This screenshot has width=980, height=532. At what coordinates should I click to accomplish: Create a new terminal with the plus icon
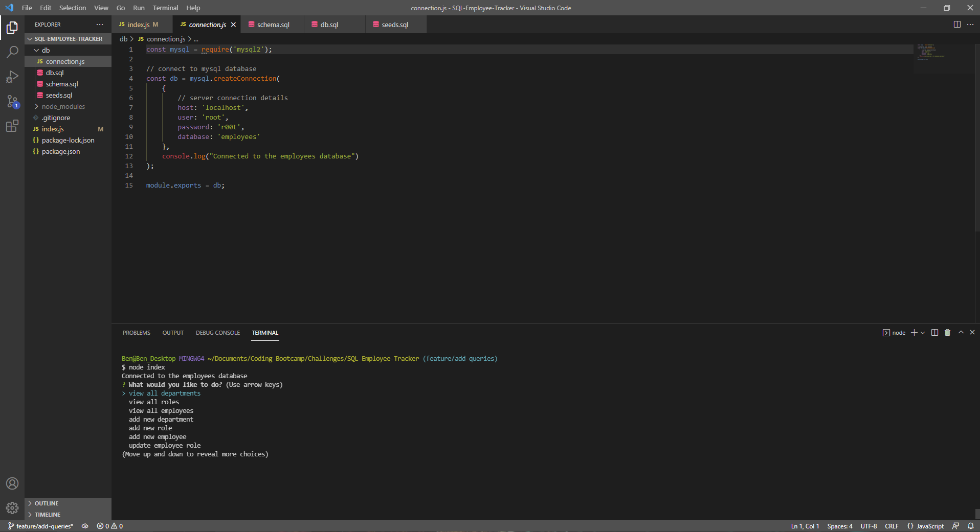pos(914,333)
